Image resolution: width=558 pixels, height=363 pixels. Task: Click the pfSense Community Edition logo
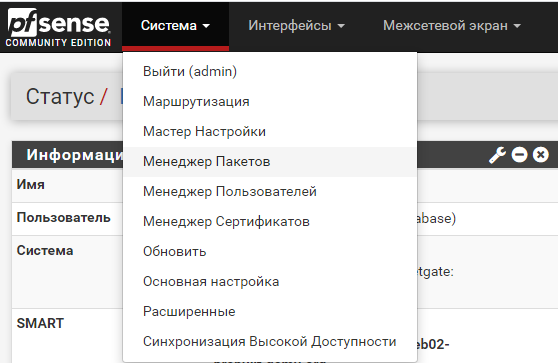[x=58, y=28]
